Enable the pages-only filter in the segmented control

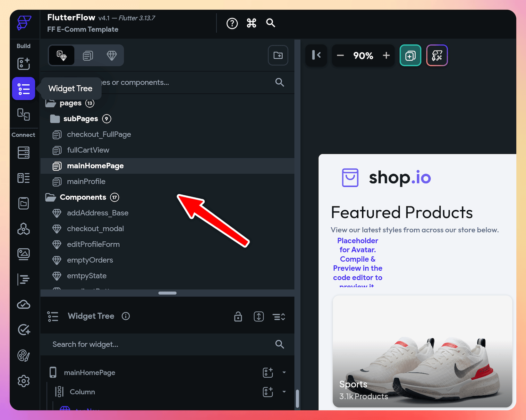tap(88, 55)
